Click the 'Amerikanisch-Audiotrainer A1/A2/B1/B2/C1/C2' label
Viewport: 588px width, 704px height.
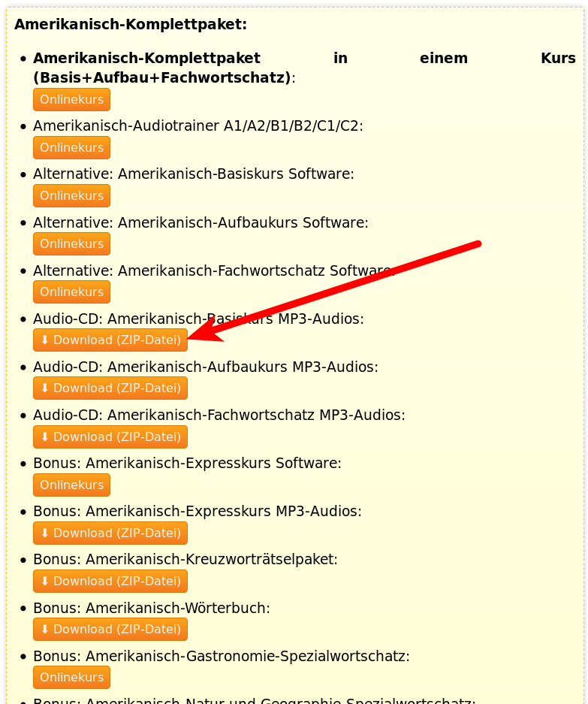[x=198, y=126]
